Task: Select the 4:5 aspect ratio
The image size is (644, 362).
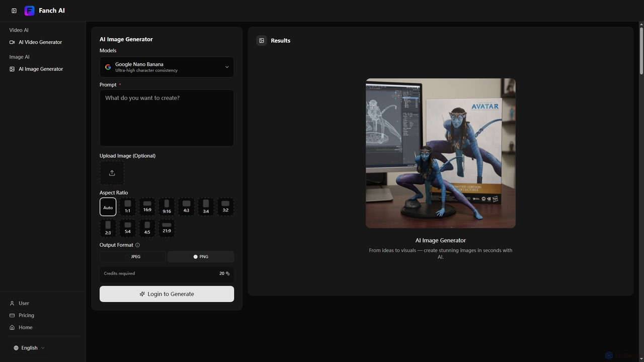Action: point(147,228)
